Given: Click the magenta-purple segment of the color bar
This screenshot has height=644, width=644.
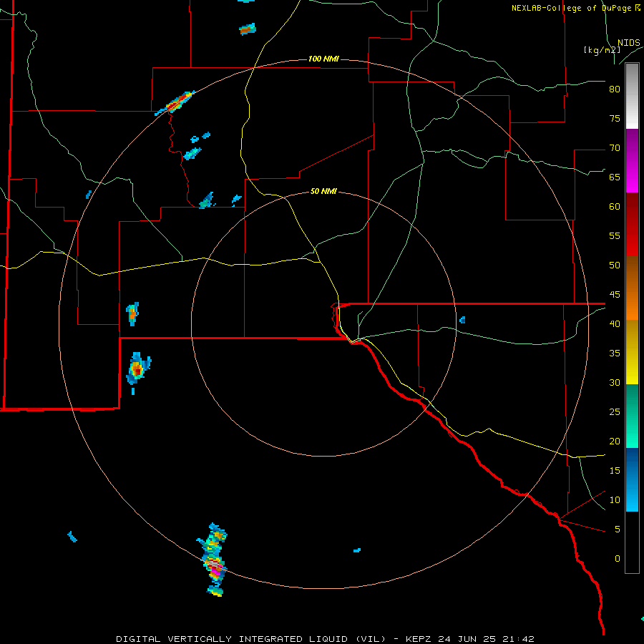Looking at the screenshot, I should (632, 160).
